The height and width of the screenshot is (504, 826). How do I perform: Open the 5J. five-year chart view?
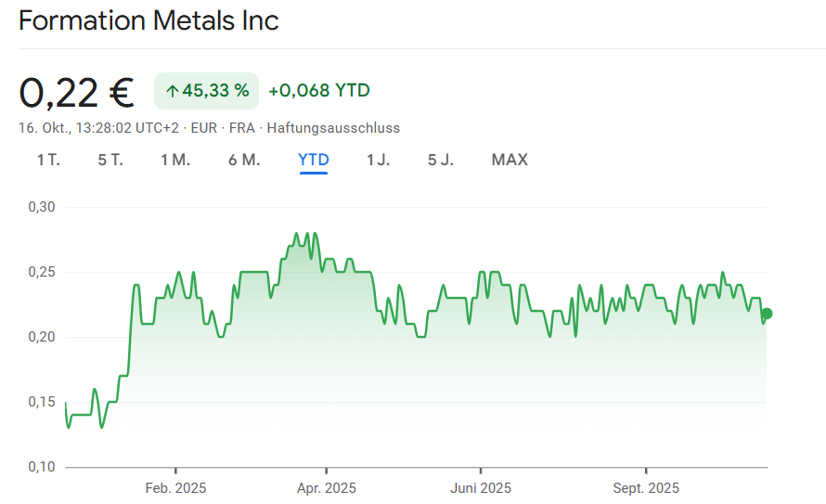click(441, 160)
